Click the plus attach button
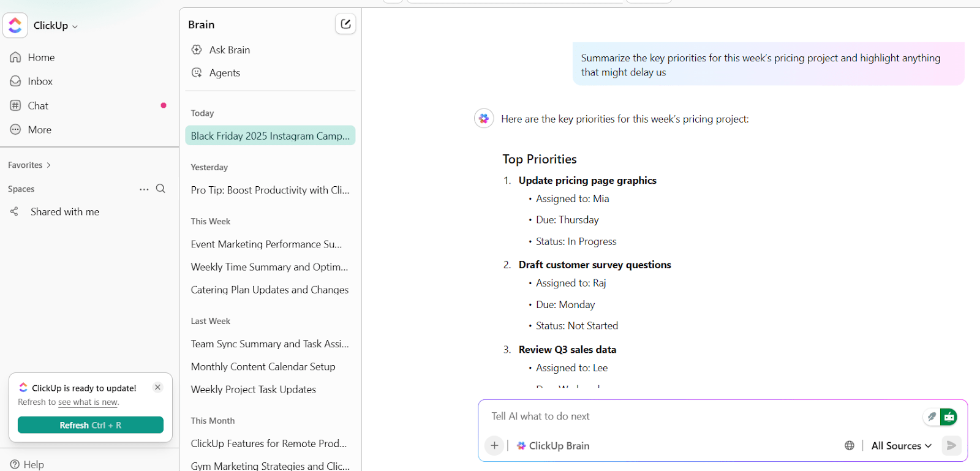This screenshot has height=471, width=980. coord(494,445)
